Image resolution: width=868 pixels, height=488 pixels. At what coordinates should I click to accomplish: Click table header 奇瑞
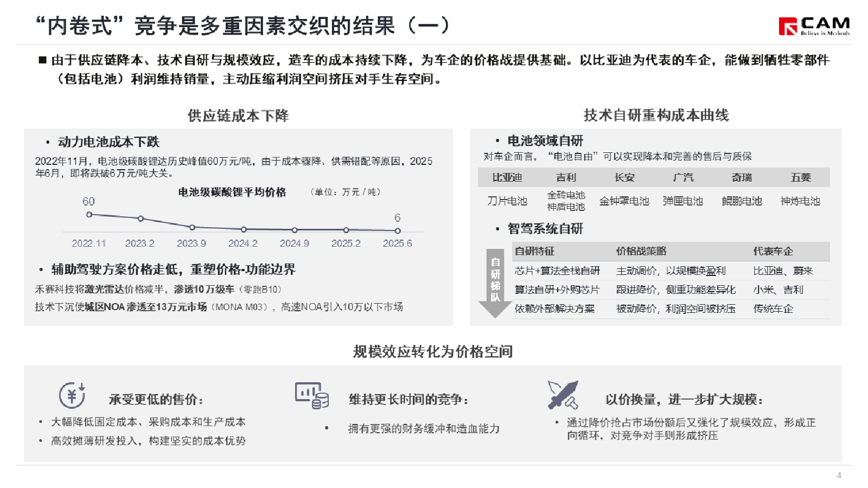click(742, 178)
